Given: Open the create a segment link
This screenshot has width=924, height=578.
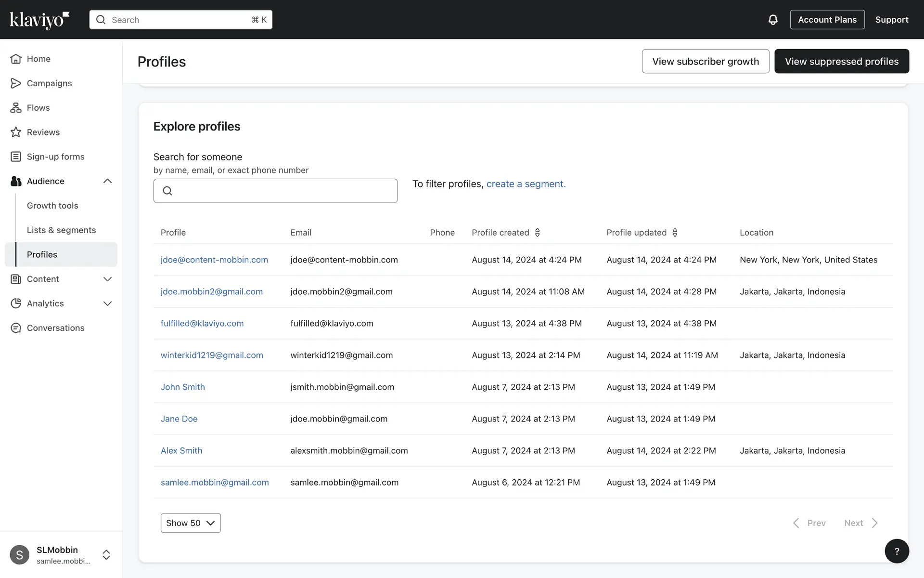Looking at the screenshot, I should (x=526, y=184).
